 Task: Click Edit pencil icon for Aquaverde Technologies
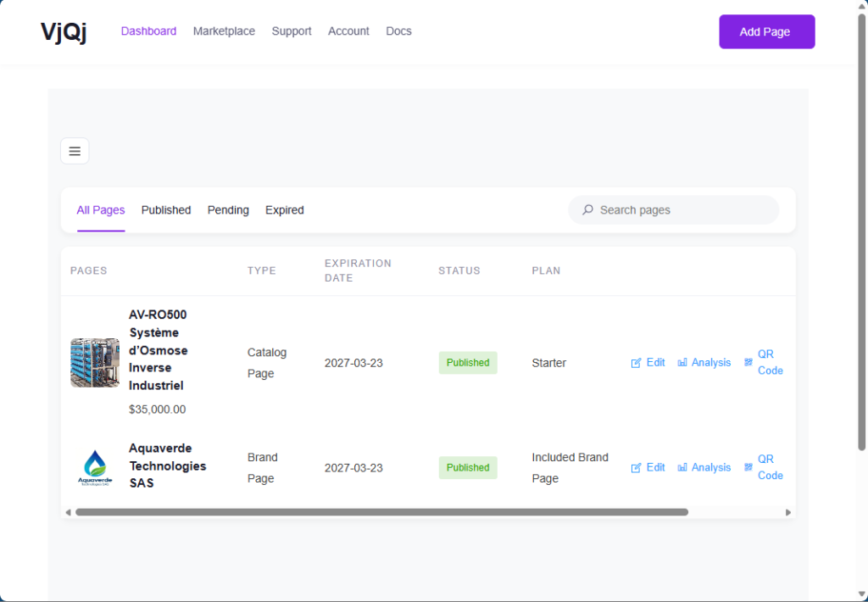(637, 468)
